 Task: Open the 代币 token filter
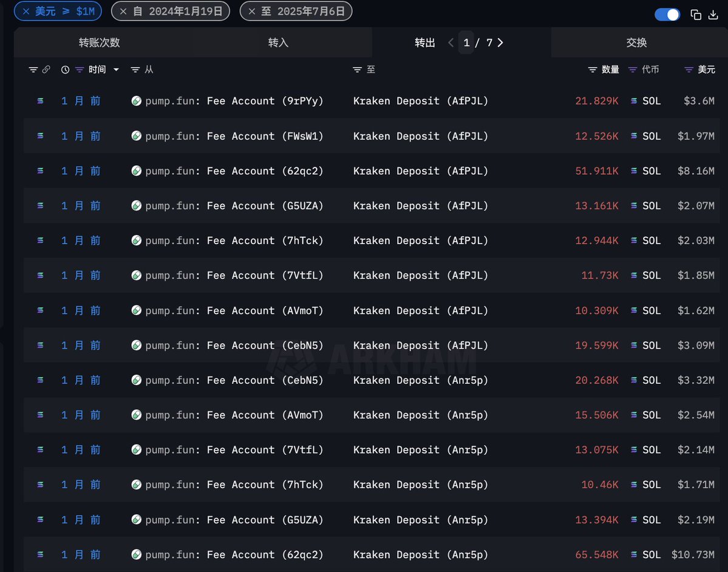pos(632,70)
